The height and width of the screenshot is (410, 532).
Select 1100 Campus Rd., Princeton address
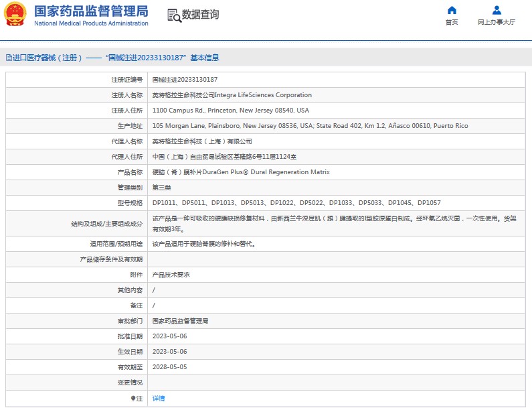[230, 111]
